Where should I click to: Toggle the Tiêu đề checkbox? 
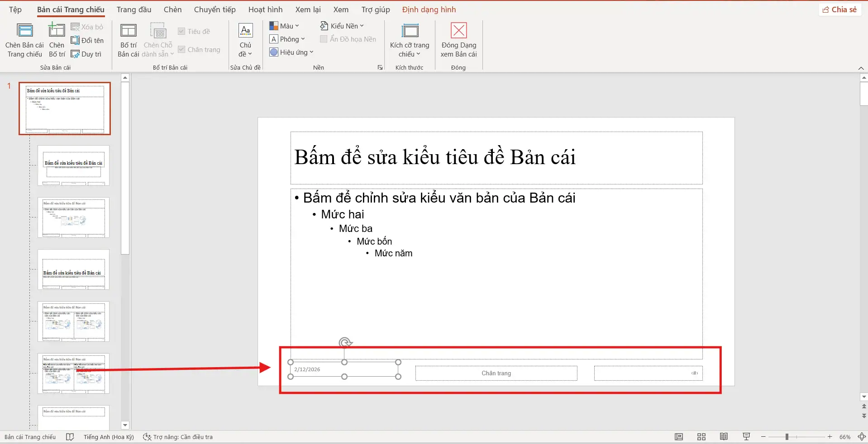182,31
